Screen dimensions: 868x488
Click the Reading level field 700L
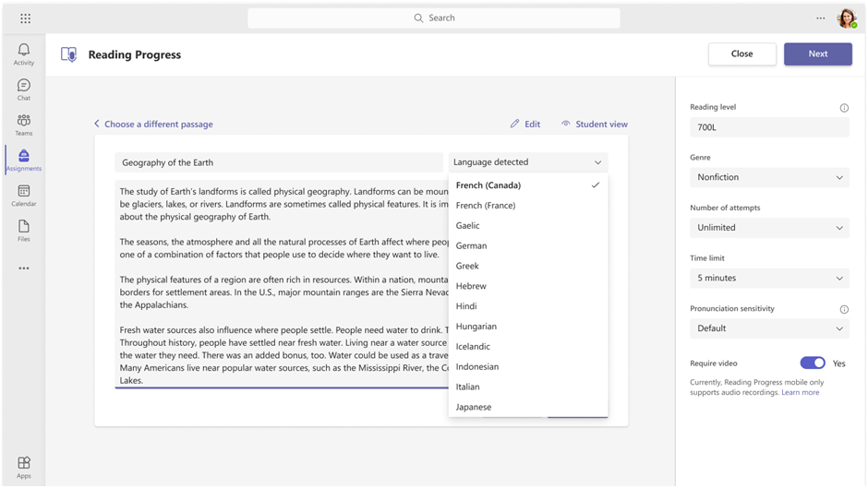pyautogui.click(x=769, y=127)
